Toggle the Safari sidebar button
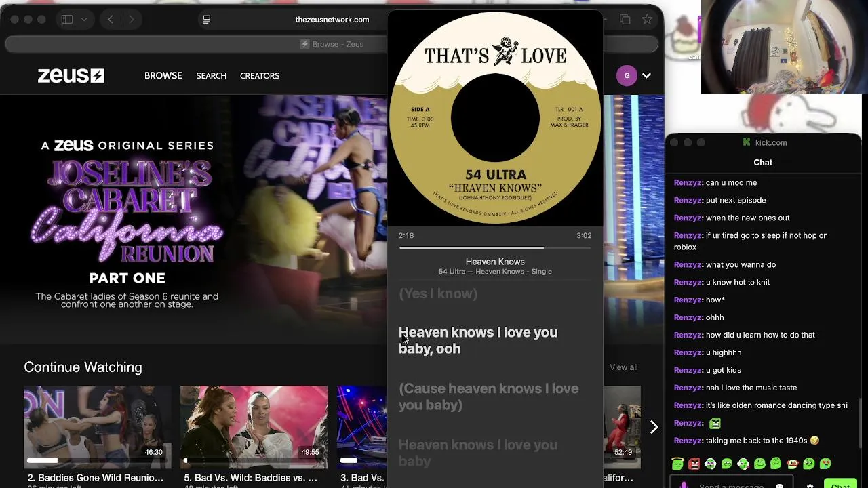Viewport: 868px width, 488px height. click(x=67, y=20)
